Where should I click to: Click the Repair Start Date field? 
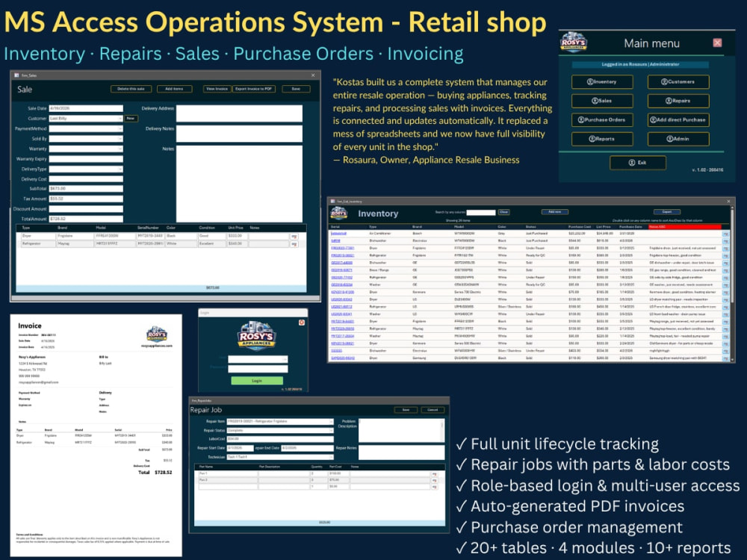tap(240, 448)
